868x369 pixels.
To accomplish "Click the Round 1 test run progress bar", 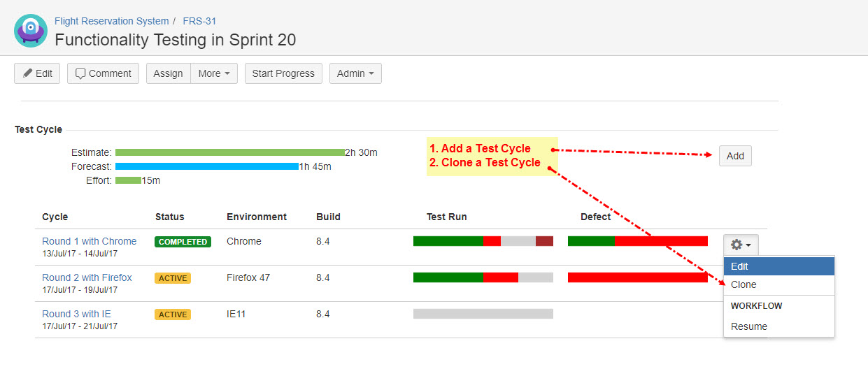I will click(483, 241).
